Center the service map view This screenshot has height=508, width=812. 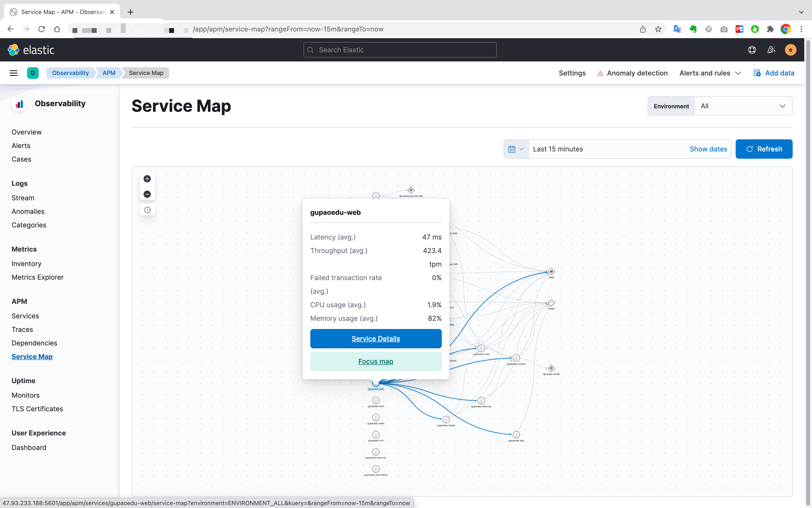tap(147, 210)
